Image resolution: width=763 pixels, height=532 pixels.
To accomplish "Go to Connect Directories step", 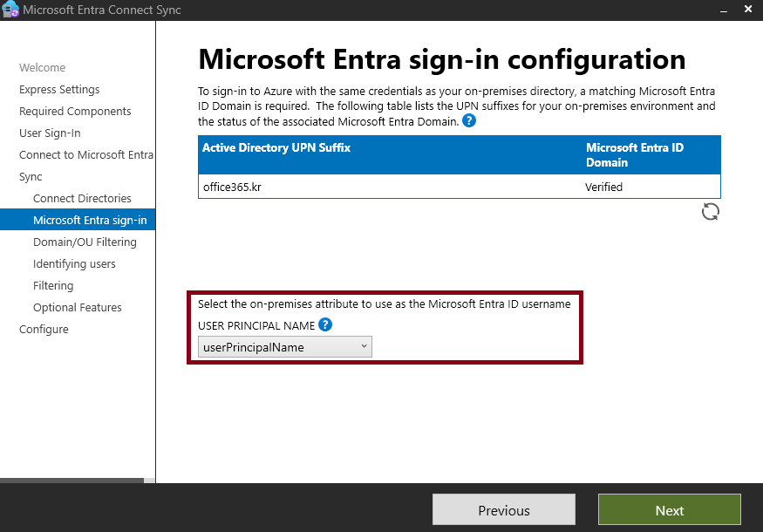I will click(82, 199).
